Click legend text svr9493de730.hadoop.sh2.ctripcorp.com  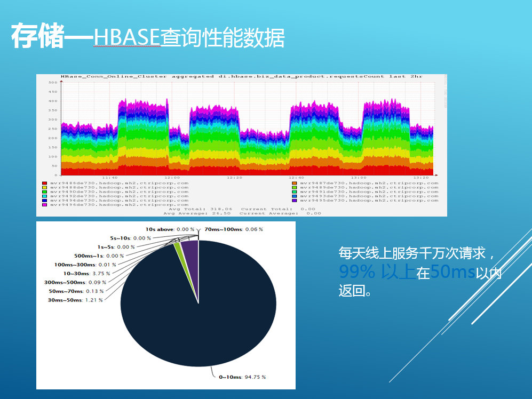(369, 196)
